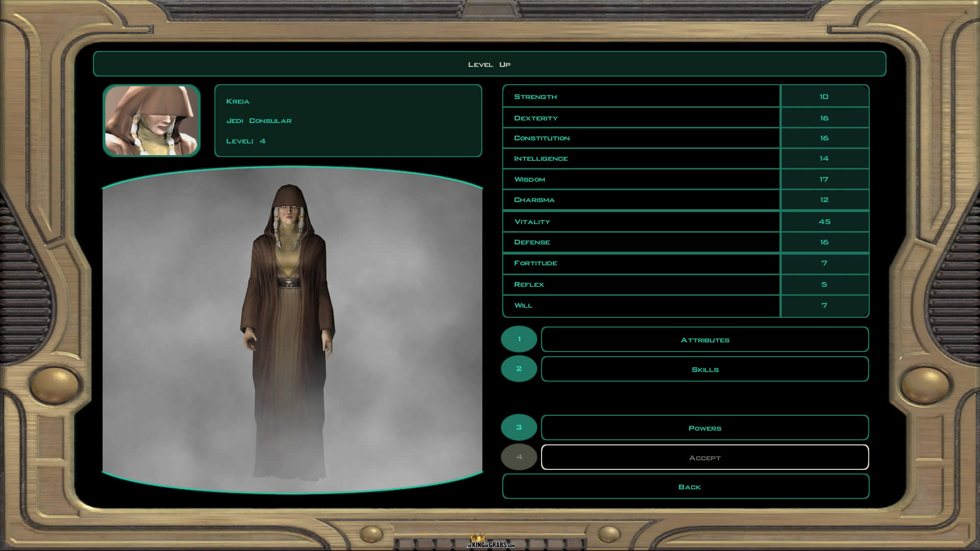Click the Jedi Consular class label

coord(259,121)
